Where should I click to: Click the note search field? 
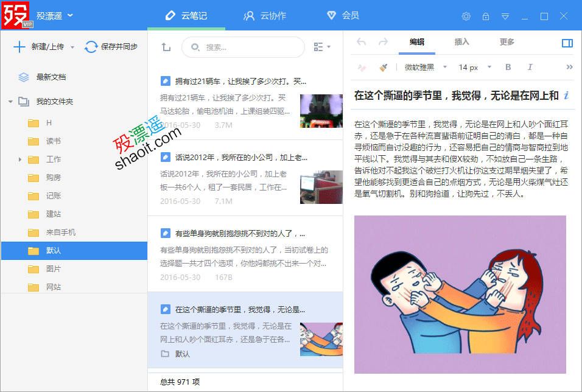pyautogui.click(x=243, y=47)
